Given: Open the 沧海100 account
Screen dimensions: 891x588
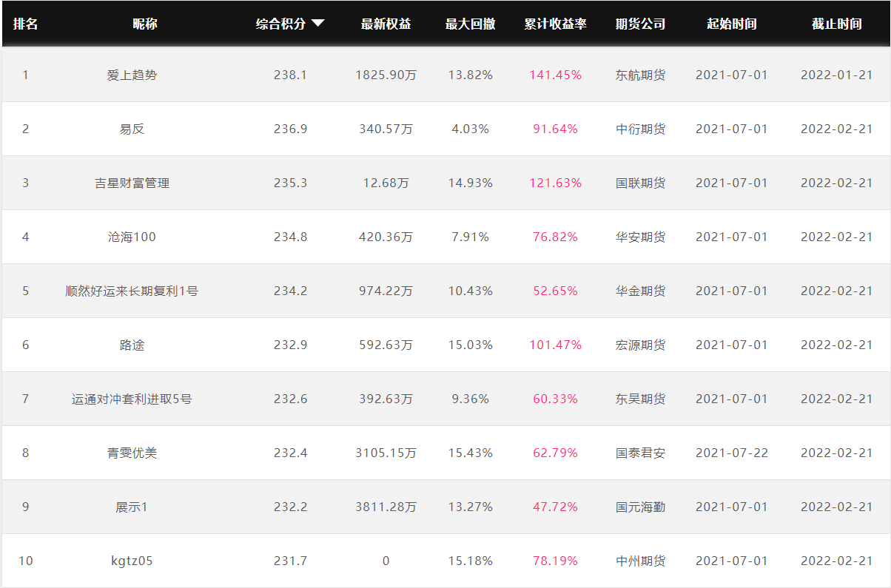Looking at the screenshot, I should click(x=132, y=237).
